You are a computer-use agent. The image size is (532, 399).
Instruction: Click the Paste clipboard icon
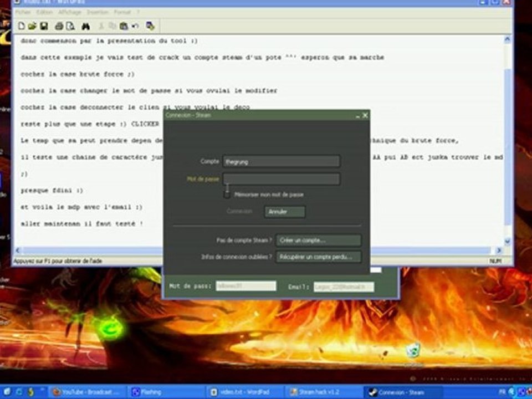(x=124, y=26)
